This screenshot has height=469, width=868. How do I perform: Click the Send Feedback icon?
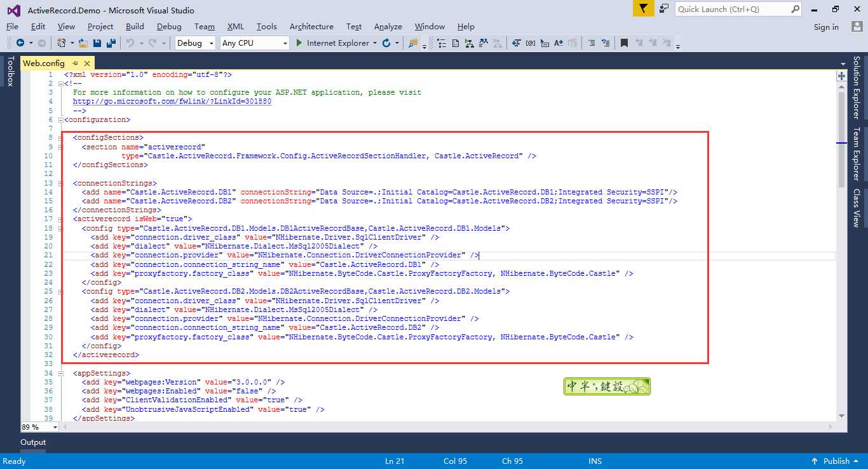(664, 9)
